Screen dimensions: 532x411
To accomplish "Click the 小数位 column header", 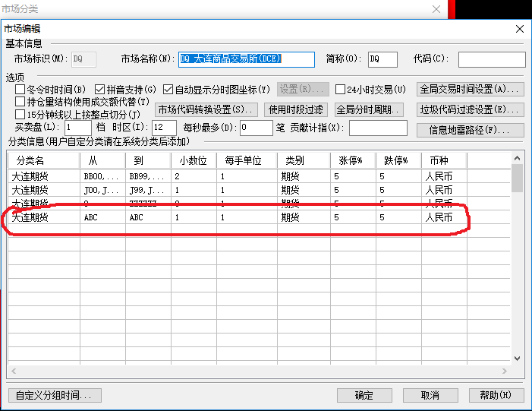I will click(x=194, y=160).
